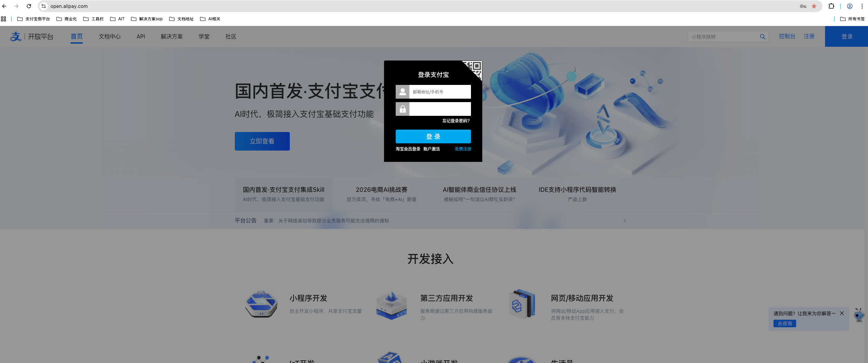
Task: Open the 所有书签 folder
Action: 852,19
